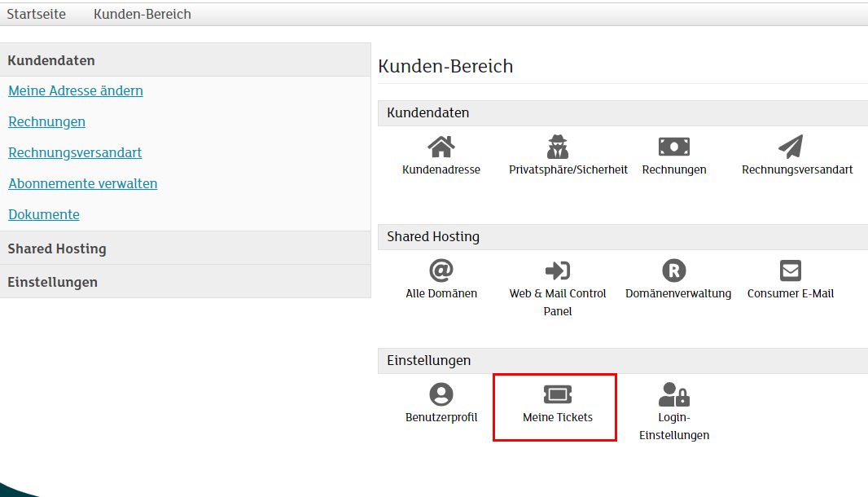This screenshot has width=868, height=497.
Task: Open Rechnungsversandart paper plane icon
Action: point(790,147)
